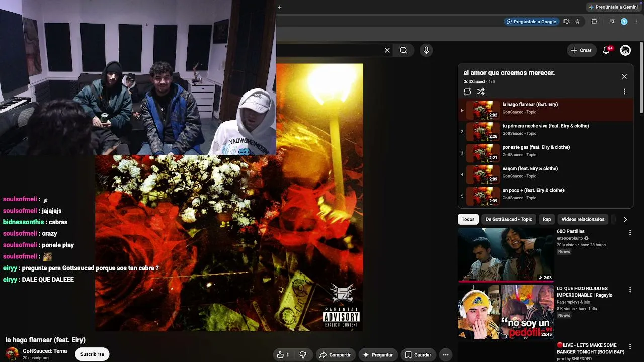Clear the YouTube search box
Viewport: 644px width, 362px height.
[387, 50]
